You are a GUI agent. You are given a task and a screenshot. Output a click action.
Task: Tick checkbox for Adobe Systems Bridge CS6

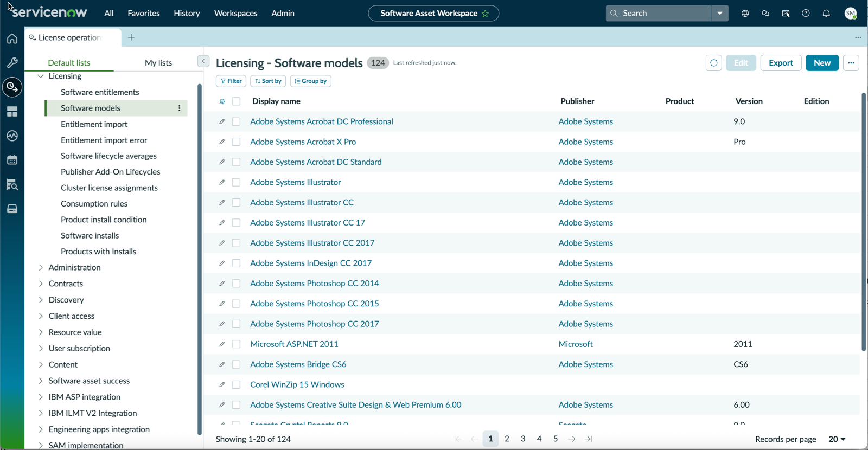coord(236,364)
